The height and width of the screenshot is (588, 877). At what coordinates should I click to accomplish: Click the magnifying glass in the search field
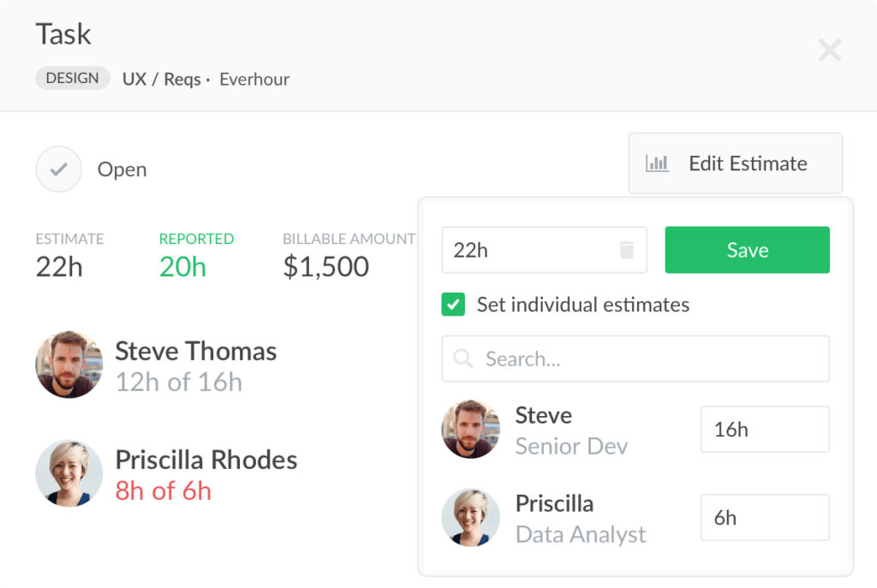pyautogui.click(x=463, y=359)
